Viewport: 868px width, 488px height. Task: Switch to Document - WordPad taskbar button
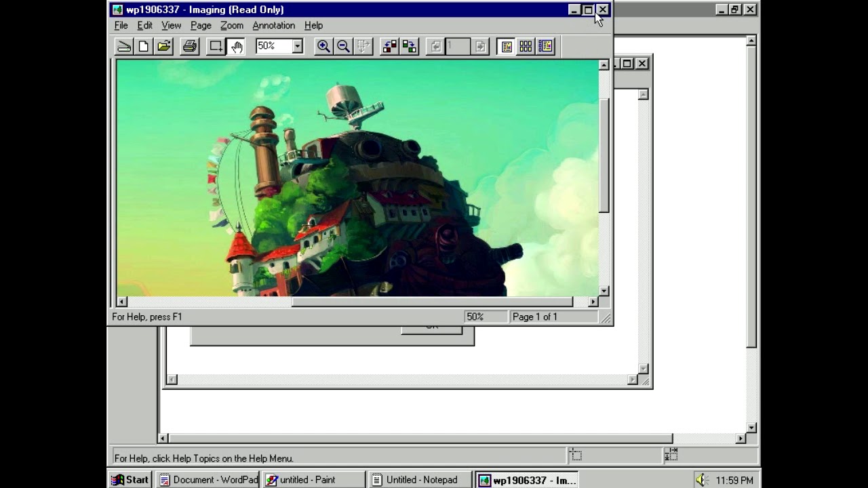click(x=208, y=480)
